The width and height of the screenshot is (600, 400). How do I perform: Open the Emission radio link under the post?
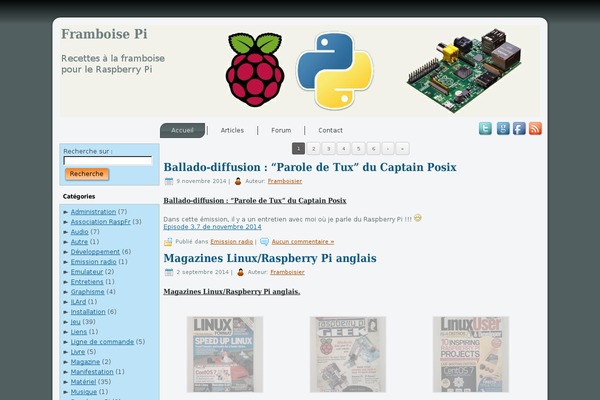232,242
